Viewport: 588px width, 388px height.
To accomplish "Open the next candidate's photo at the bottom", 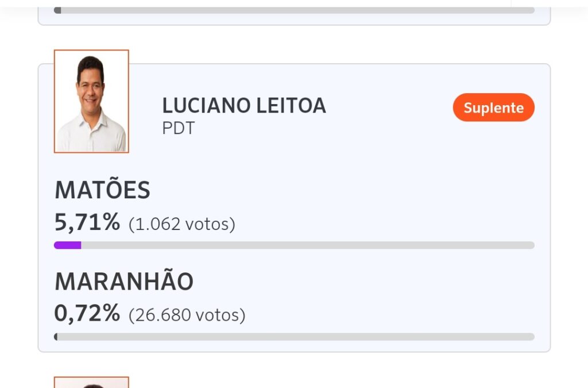I will pyautogui.click(x=91, y=382).
